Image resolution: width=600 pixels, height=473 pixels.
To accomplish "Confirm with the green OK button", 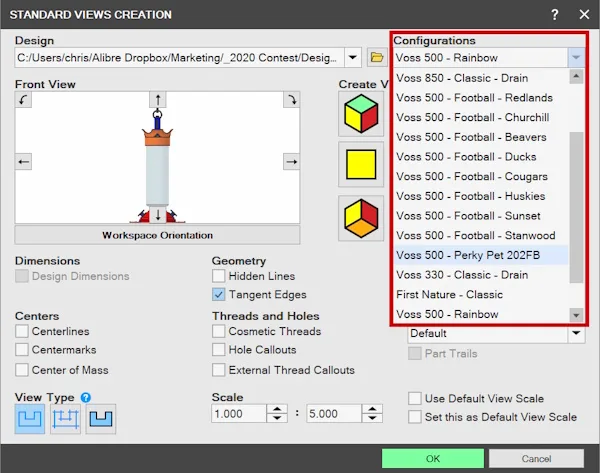I will click(433, 458).
